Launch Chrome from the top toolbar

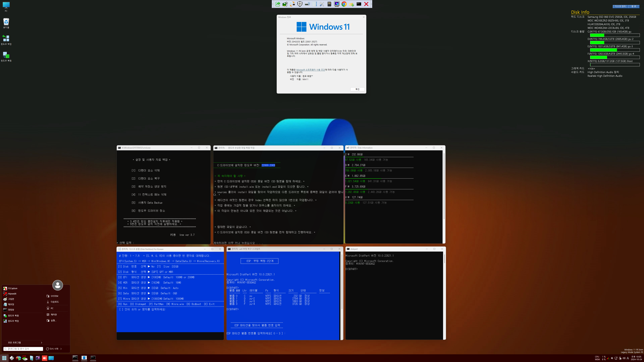coord(344,4)
